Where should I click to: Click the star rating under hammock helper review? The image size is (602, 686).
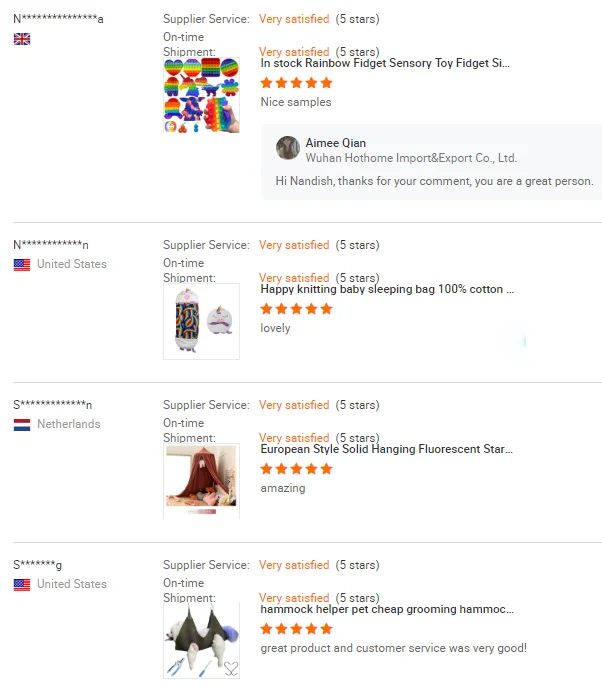click(296, 629)
